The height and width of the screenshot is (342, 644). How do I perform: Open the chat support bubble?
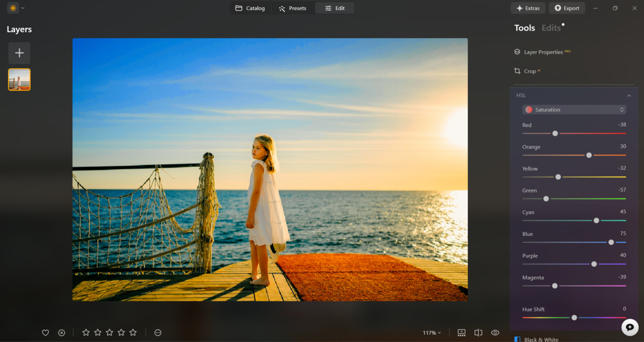630,327
